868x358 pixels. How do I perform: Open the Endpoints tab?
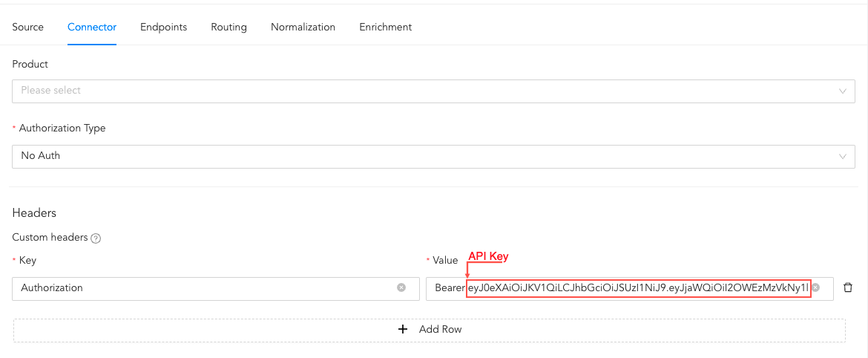coord(163,27)
